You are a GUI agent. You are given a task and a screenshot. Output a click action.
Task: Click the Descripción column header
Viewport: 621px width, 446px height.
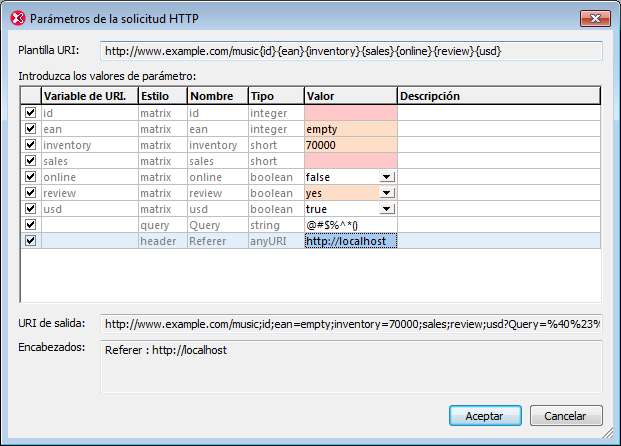[497, 96]
